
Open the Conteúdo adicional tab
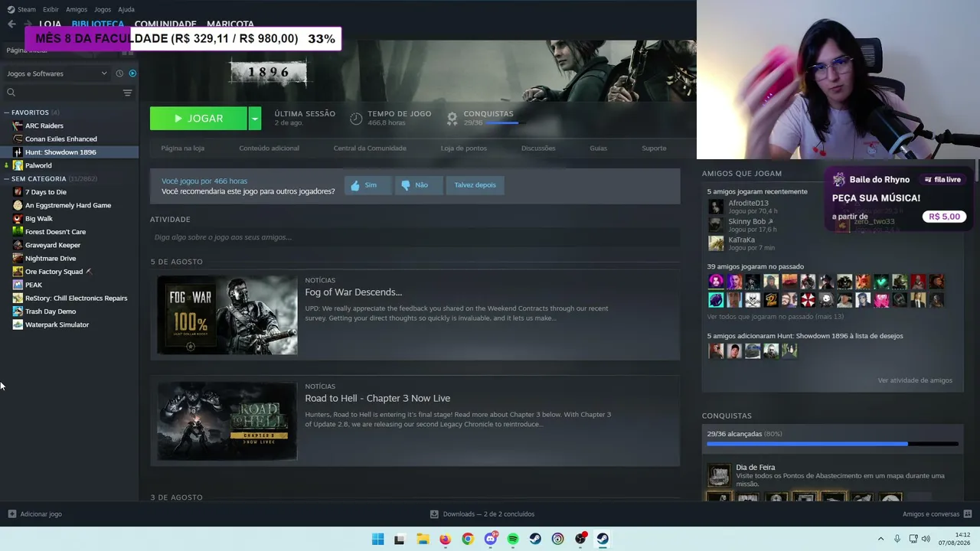tap(269, 148)
